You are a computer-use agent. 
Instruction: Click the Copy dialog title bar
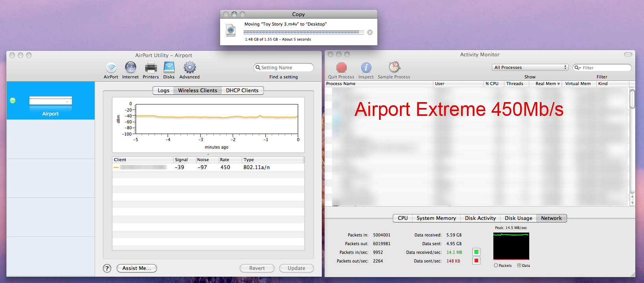pos(299,14)
